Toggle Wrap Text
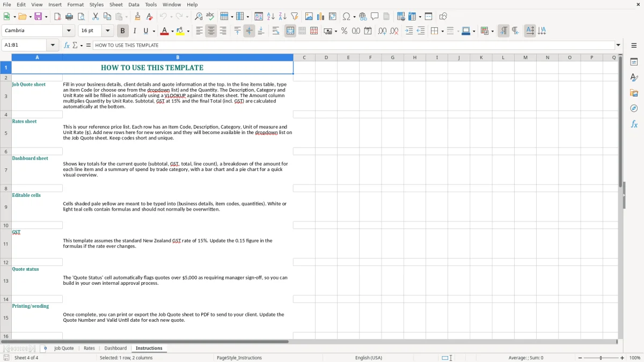This screenshot has width=644, height=362. tap(276, 31)
